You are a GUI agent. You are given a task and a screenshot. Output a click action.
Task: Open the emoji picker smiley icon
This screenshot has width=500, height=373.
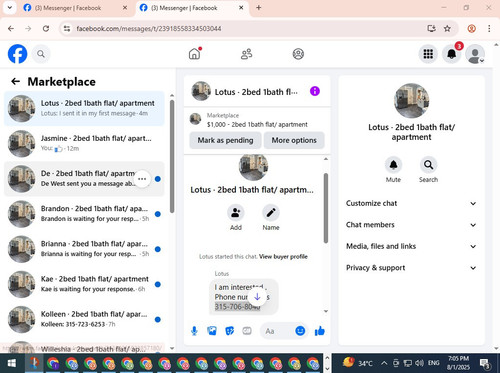point(300,331)
